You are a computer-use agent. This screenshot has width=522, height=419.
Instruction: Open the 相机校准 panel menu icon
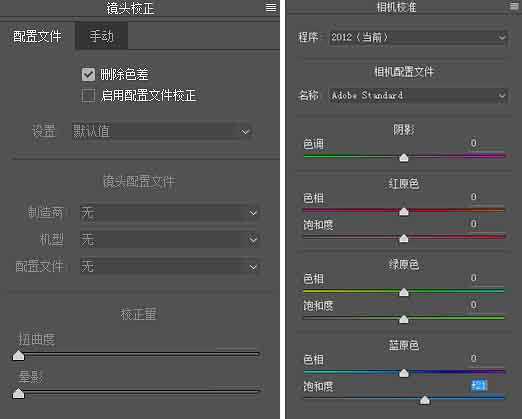tap(514, 6)
